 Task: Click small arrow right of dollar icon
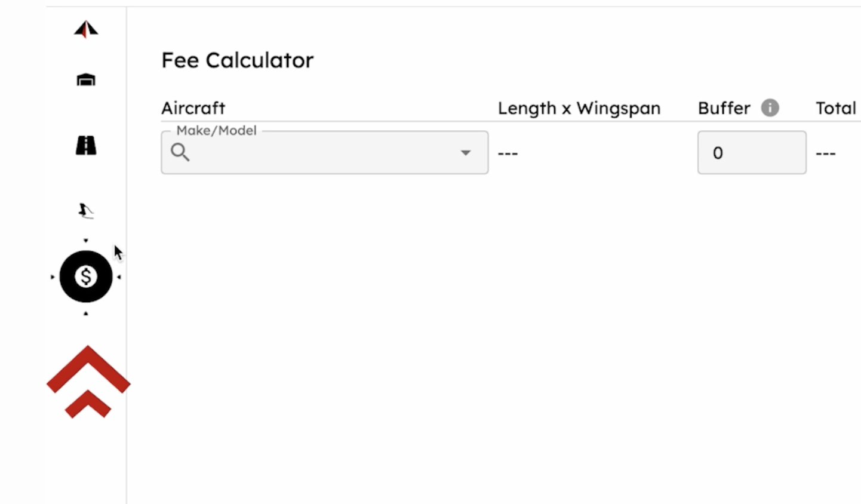[119, 277]
